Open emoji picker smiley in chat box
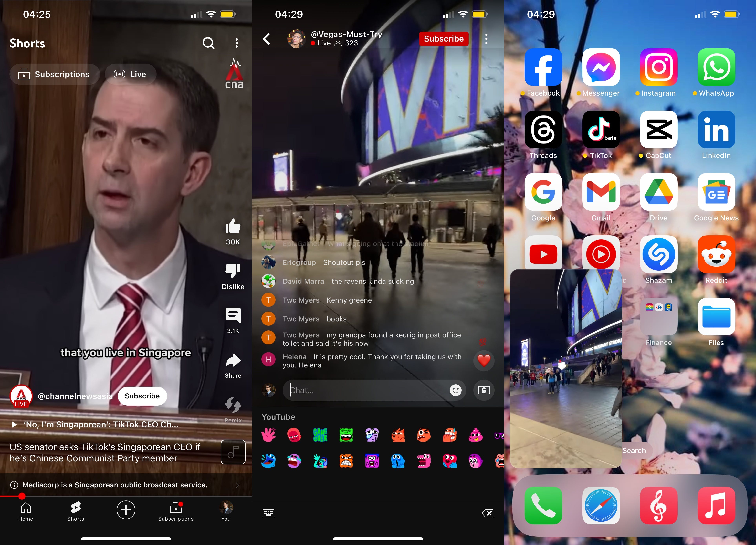This screenshot has height=545, width=756. pyautogui.click(x=456, y=390)
